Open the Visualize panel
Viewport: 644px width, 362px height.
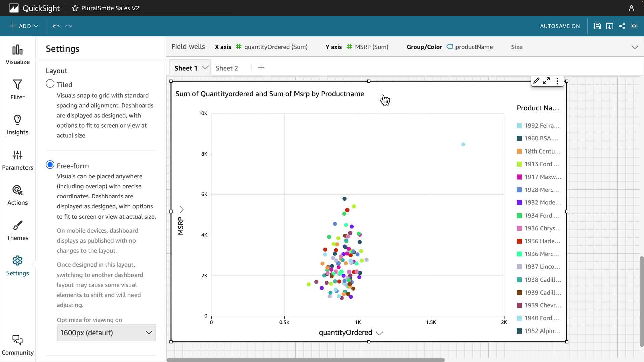click(17, 55)
